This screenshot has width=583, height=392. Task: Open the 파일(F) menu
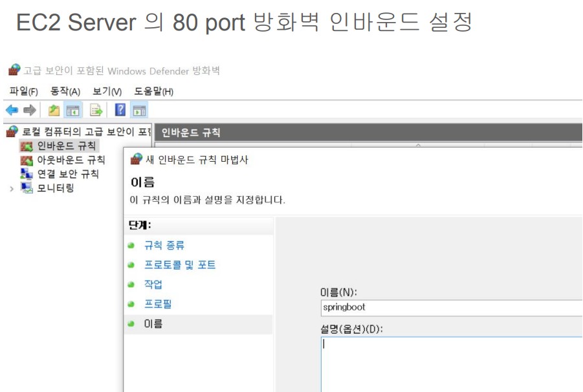(x=23, y=91)
